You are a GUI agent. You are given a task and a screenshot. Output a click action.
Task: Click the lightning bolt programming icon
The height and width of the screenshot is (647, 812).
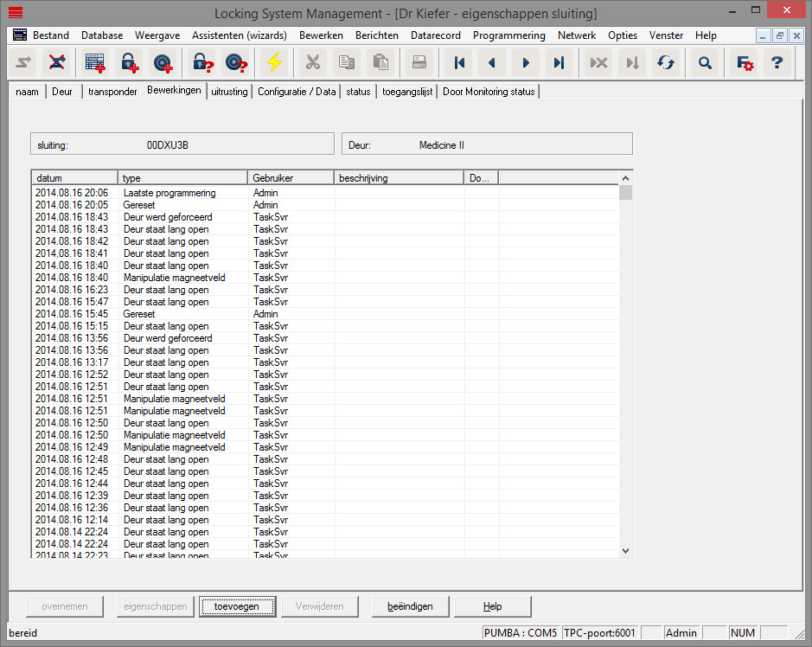click(274, 62)
